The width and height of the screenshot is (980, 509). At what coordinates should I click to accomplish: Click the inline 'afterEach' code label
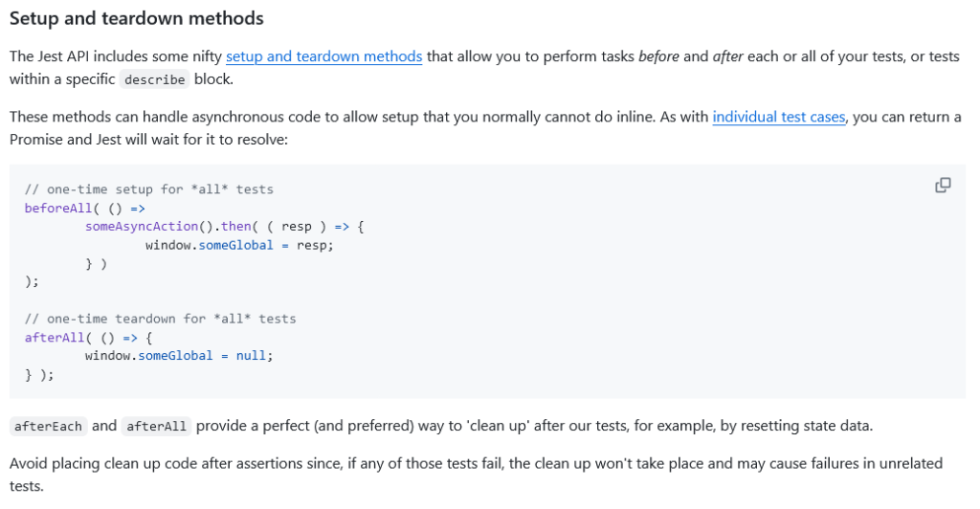pyautogui.click(x=48, y=426)
